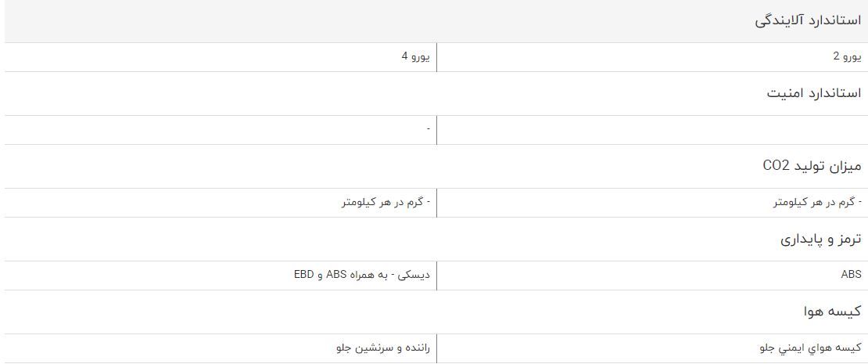
Task: Click the left-column 'گرم در هر کیلومتر' value
Action: (386, 202)
